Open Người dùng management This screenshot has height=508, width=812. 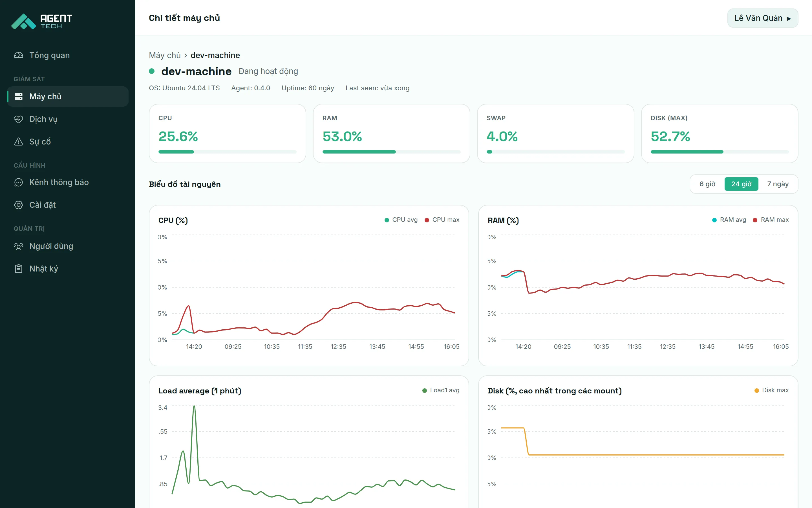click(67, 246)
